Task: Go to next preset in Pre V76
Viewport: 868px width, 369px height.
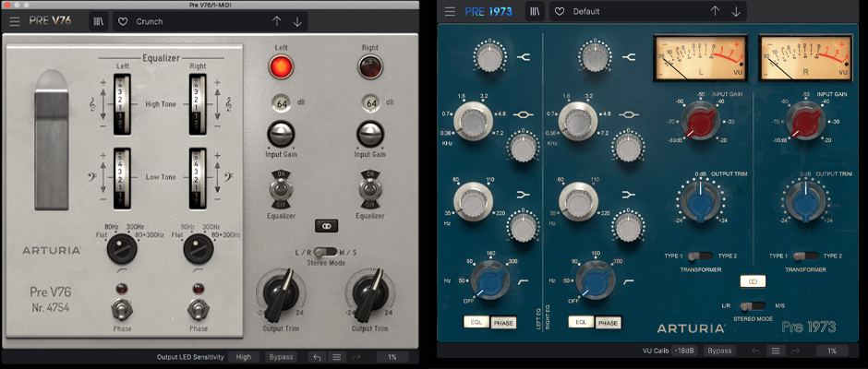Action: pos(297,21)
